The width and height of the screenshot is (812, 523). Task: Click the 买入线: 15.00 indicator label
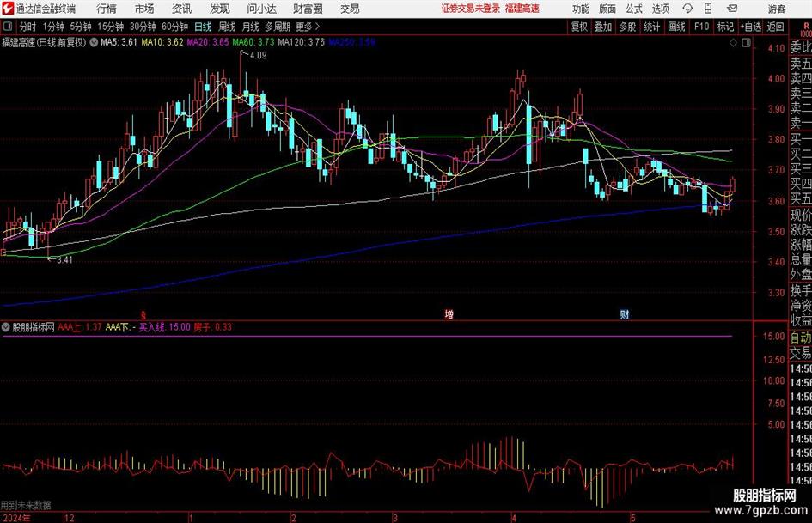click(x=165, y=327)
